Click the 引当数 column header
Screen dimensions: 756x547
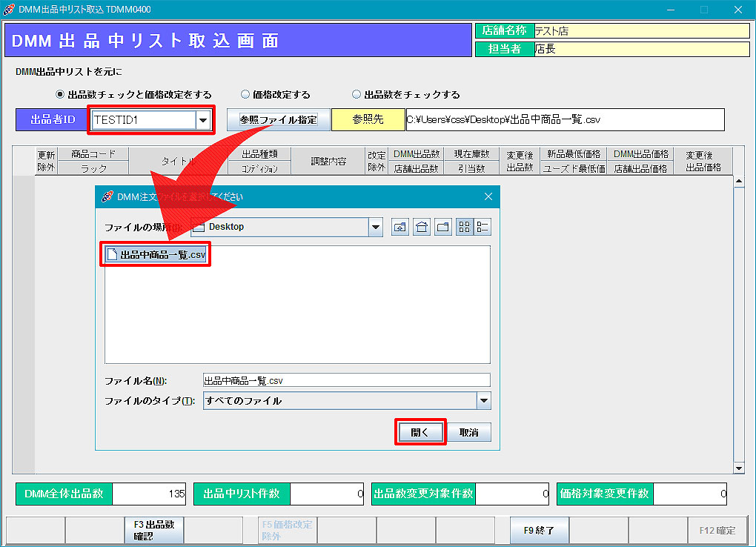[x=471, y=168]
